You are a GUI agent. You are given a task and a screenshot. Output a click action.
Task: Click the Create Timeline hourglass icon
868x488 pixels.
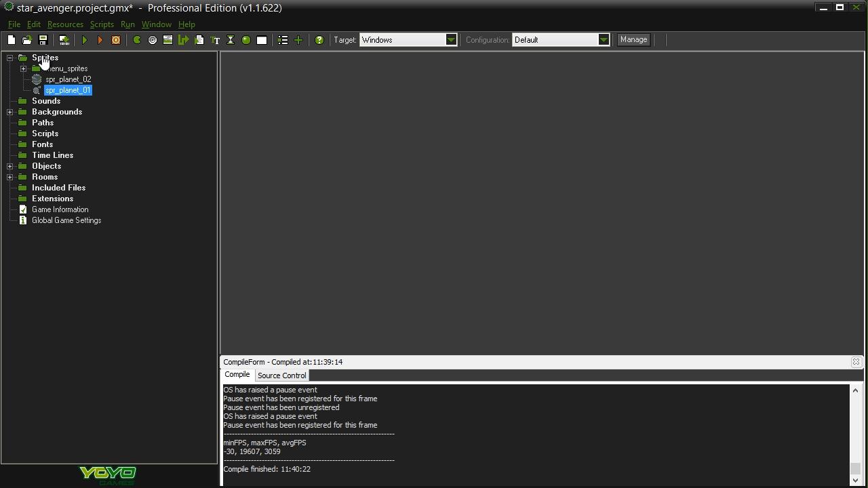coord(231,40)
